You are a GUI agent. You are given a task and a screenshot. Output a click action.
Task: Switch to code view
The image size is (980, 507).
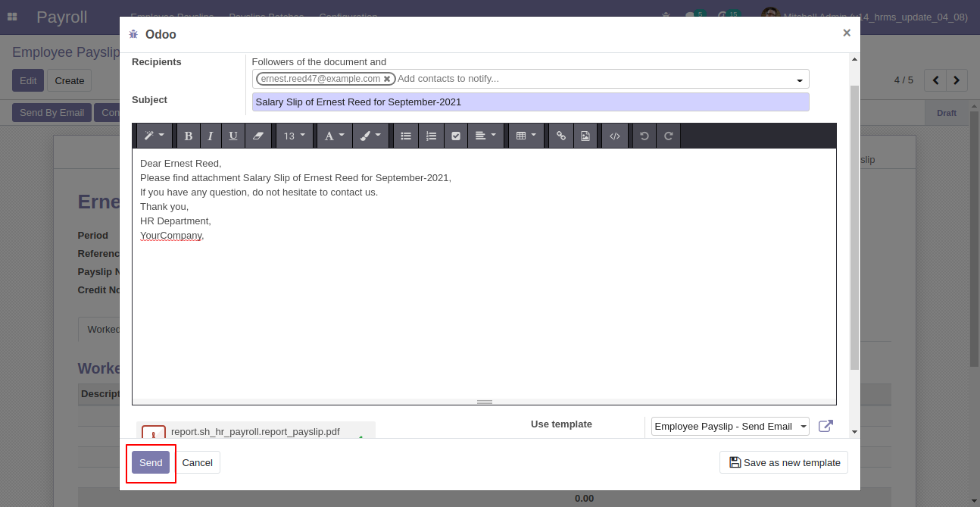pyautogui.click(x=615, y=136)
